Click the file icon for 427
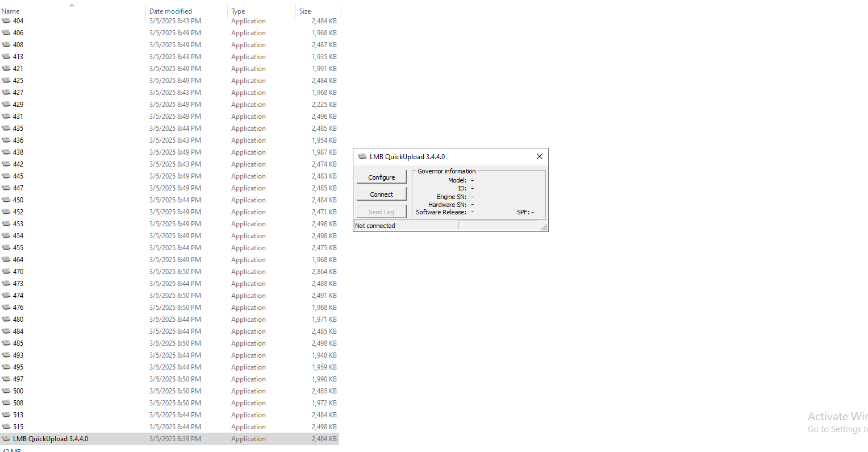868x452 pixels. point(6,93)
